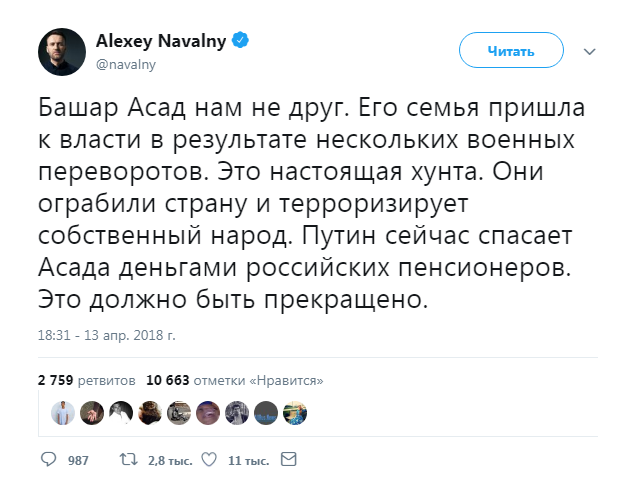This screenshot has width=628, height=491.
Task: Like the tweet with the heart icon
Action: pyautogui.click(x=209, y=460)
